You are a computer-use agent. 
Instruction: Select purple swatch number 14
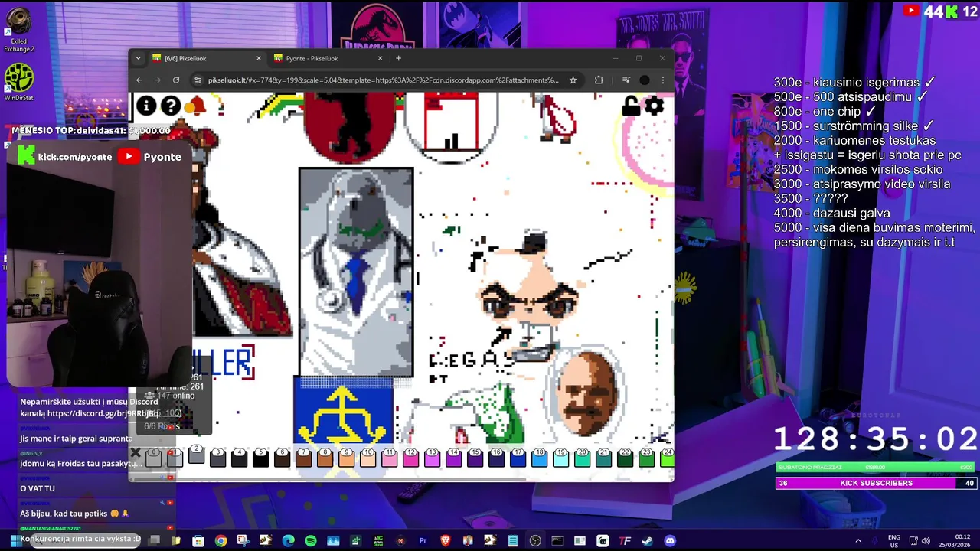(453, 458)
